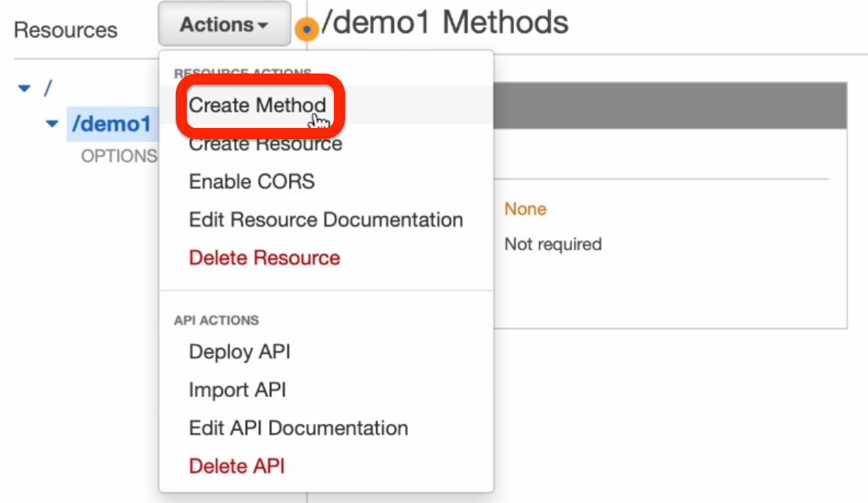Select the /demo1 resource in tree
The width and height of the screenshot is (868, 503).
tap(111, 124)
